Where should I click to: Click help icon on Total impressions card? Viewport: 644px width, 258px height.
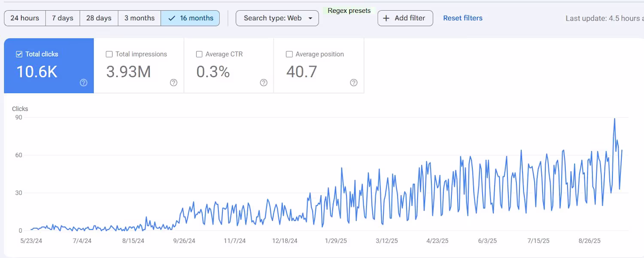click(x=173, y=83)
